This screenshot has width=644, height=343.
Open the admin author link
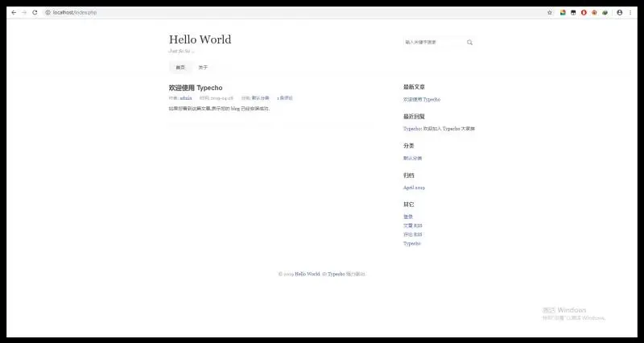pyautogui.click(x=186, y=98)
